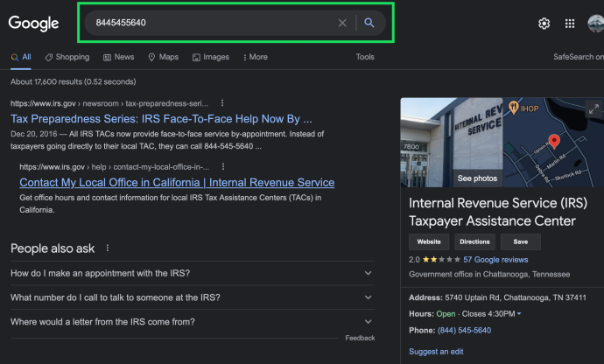The height and width of the screenshot is (364, 604).
Task: Click the three-dot icon next to People also ask
Action: coord(108,248)
